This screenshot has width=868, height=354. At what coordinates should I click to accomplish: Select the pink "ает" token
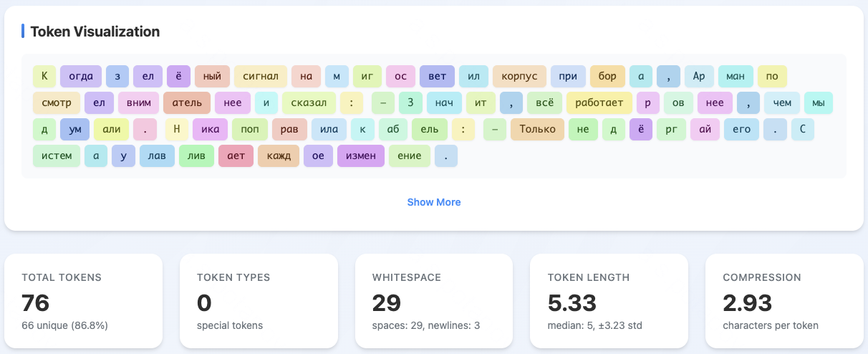tap(236, 156)
